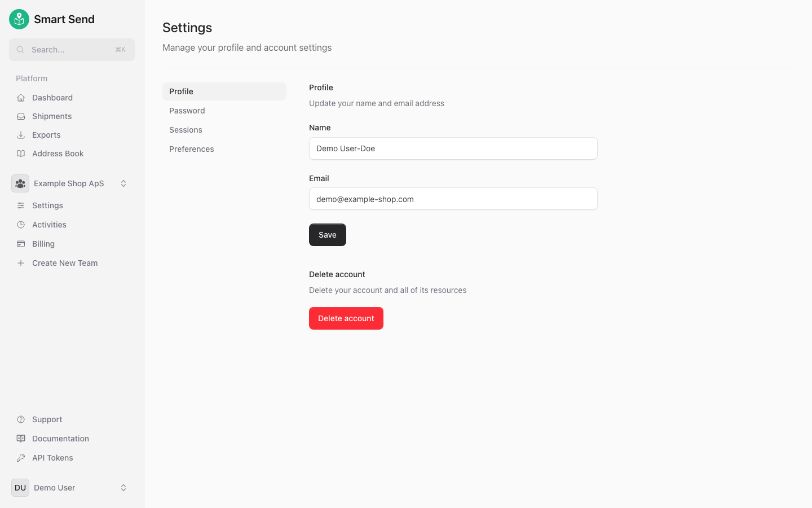This screenshot has width=812, height=508.
Task: Save the profile changes
Action: (327, 234)
